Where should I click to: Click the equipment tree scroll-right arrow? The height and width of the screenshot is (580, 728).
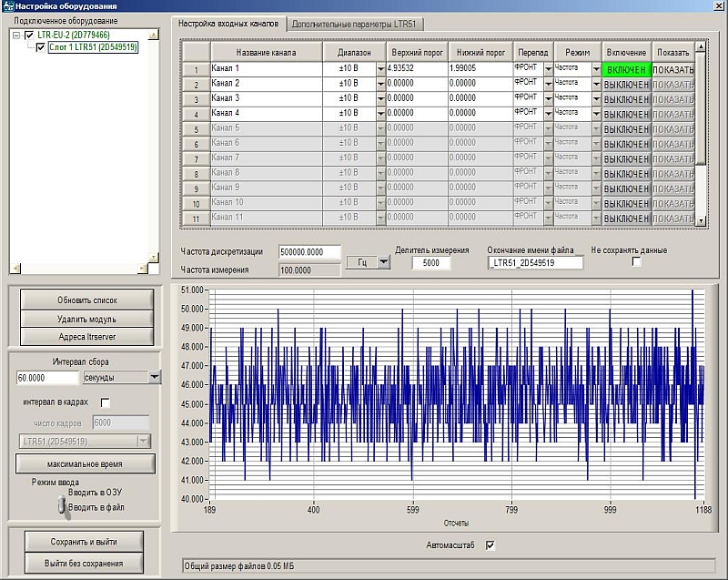coord(143,268)
